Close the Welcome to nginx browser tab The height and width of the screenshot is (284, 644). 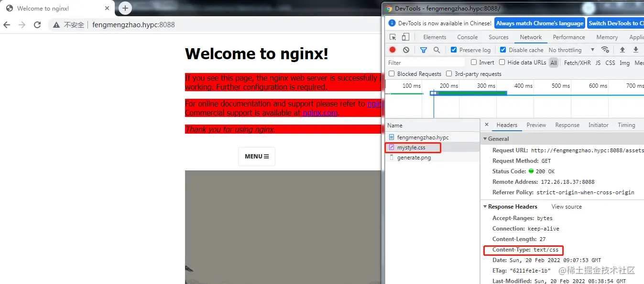(x=106, y=9)
